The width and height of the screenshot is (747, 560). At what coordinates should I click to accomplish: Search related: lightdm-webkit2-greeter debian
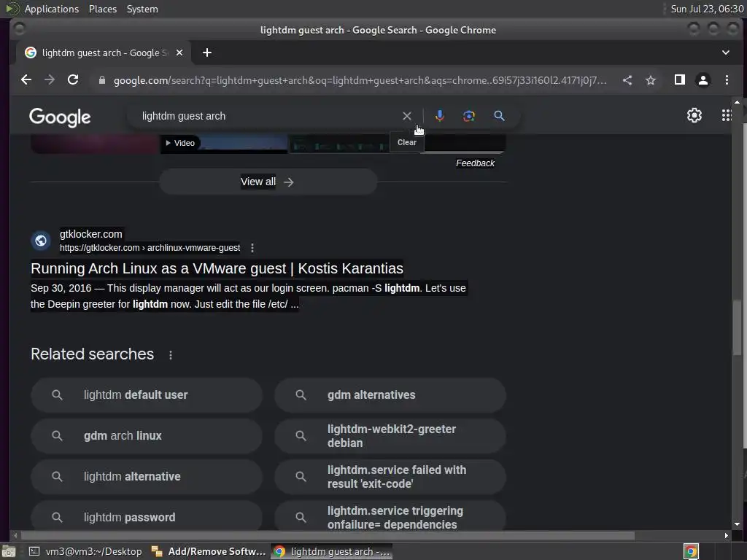390,436
